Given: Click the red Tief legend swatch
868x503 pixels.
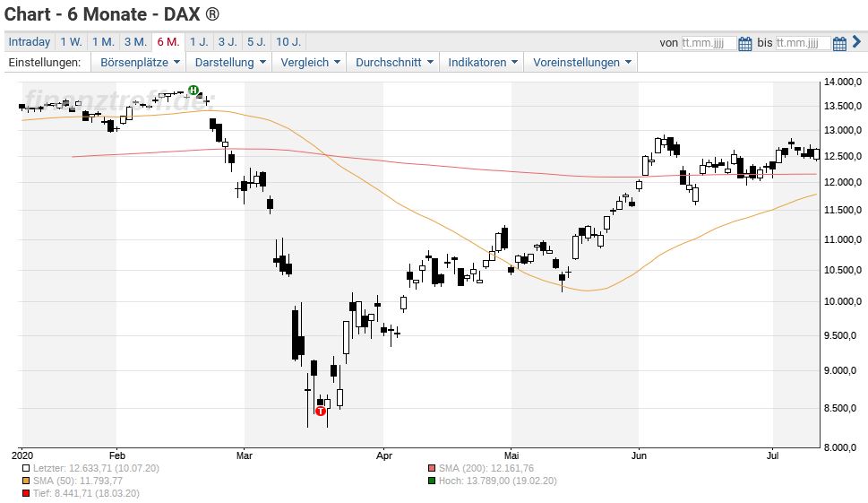Looking at the screenshot, I should (x=26, y=493).
